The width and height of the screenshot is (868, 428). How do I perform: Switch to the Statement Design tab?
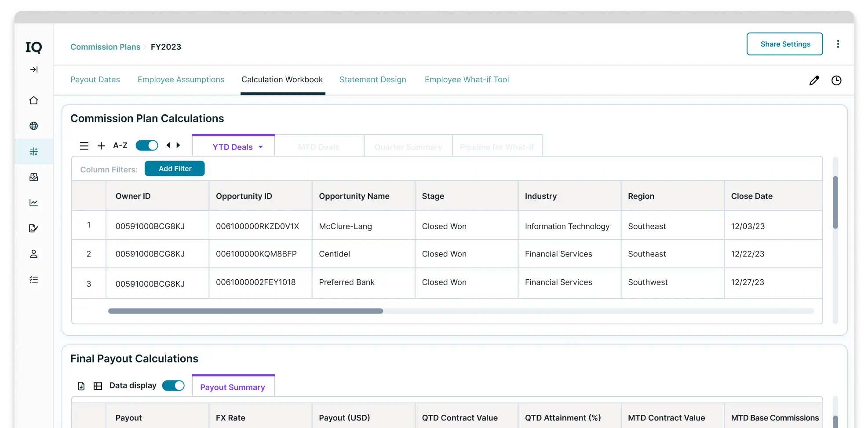(372, 80)
